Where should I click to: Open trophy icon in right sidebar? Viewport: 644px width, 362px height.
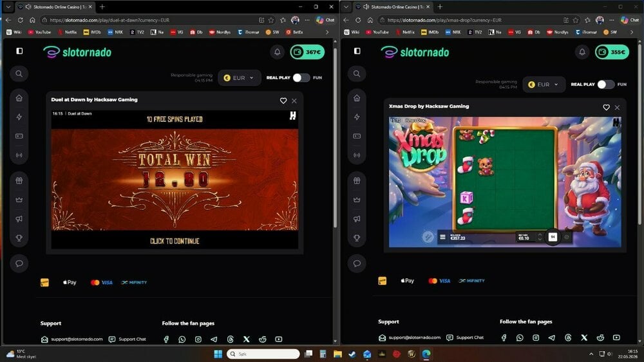(357, 238)
